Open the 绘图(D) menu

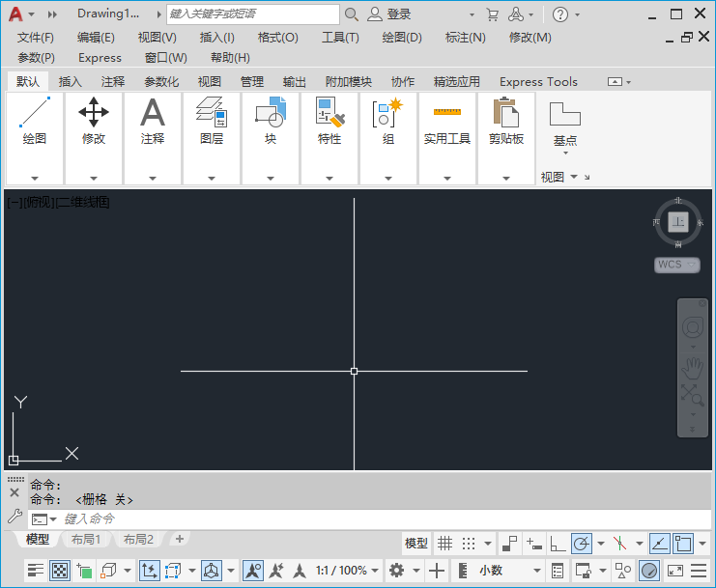point(402,38)
